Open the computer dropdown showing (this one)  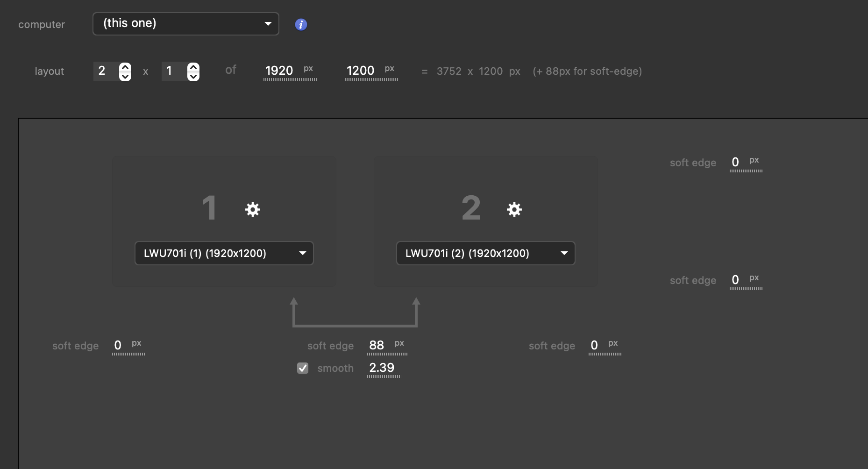tap(185, 24)
